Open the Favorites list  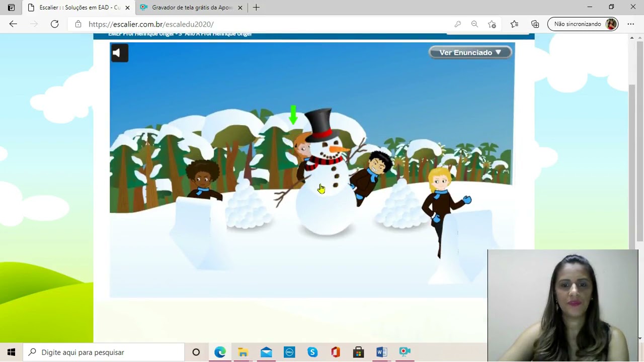point(514,24)
